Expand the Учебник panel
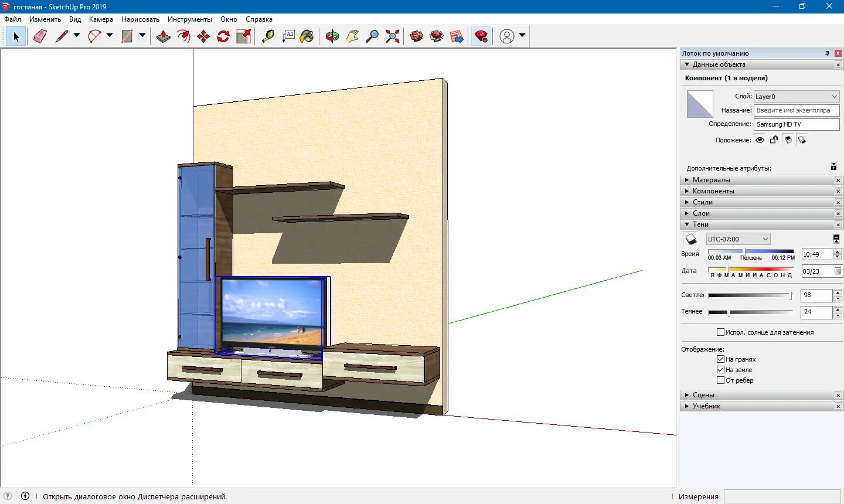The height and width of the screenshot is (504, 844). click(x=761, y=406)
